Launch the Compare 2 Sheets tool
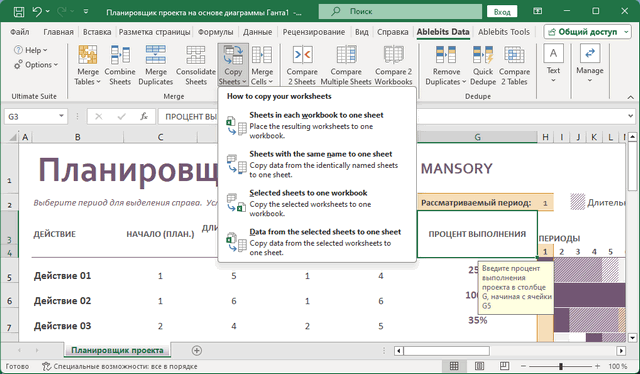 [302, 65]
